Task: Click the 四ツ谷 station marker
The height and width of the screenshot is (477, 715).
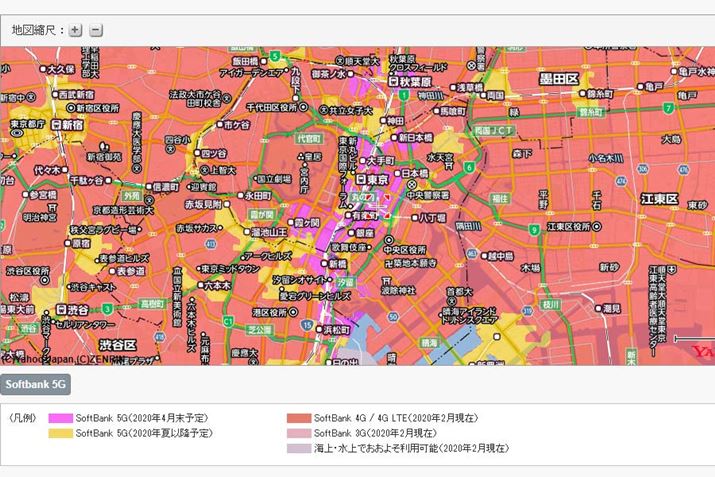Action: pyautogui.click(x=197, y=153)
